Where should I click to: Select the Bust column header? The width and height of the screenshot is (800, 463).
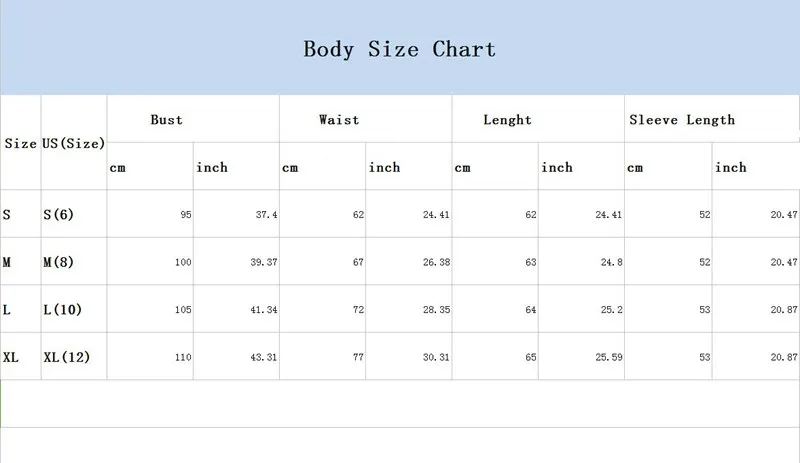[x=193, y=119]
